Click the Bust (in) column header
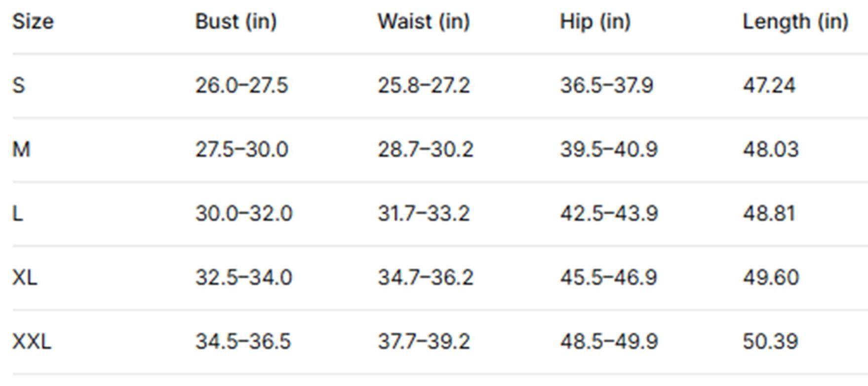The height and width of the screenshot is (386, 868). pos(236,22)
